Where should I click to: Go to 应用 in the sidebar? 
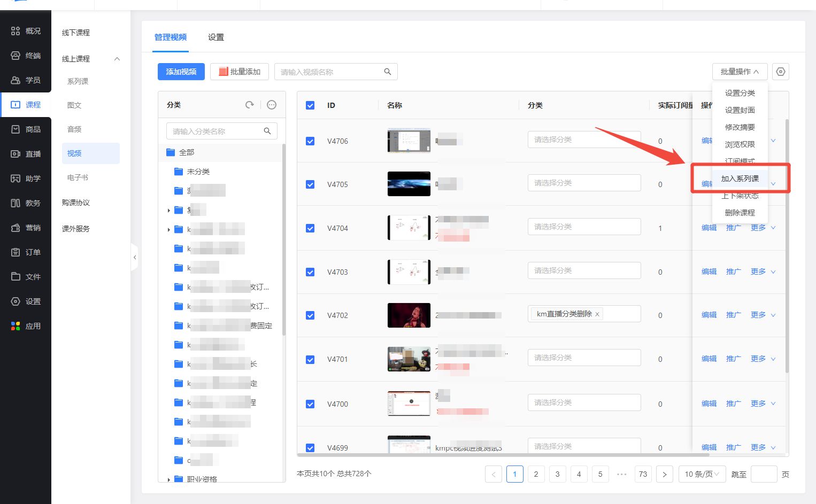coord(26,326)
